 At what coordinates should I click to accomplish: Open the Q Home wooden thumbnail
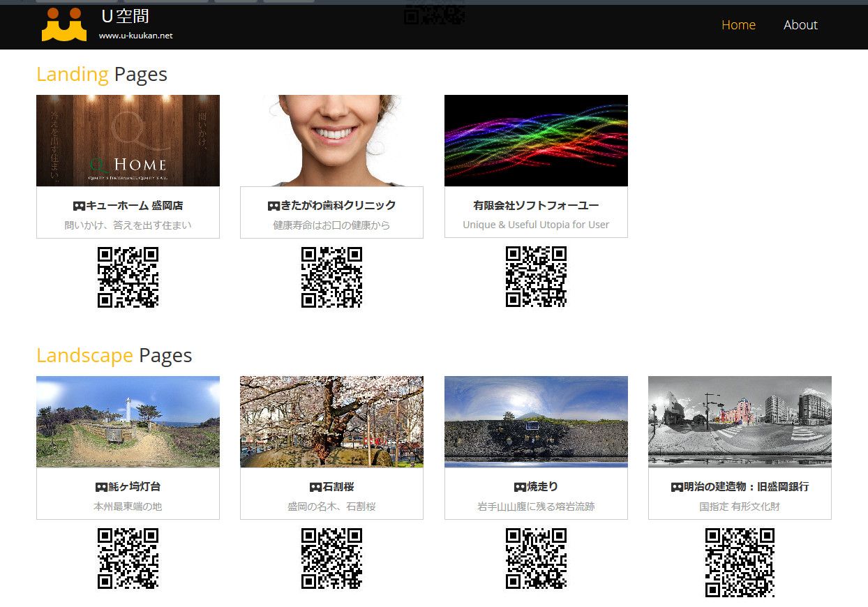pyautogui.click(x=128, y=140)
